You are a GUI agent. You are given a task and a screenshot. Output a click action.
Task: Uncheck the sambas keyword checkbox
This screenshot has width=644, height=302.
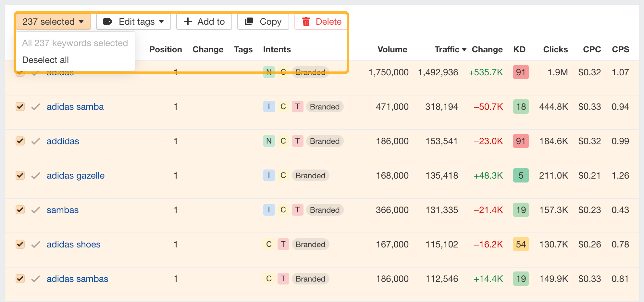[20, 210]
